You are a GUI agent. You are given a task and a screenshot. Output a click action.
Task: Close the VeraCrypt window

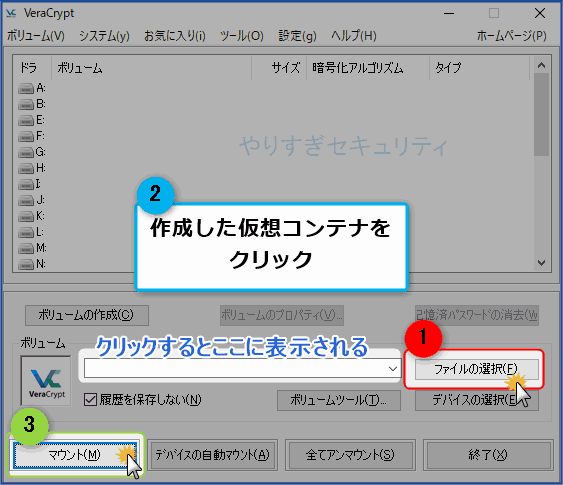(540, 14)
